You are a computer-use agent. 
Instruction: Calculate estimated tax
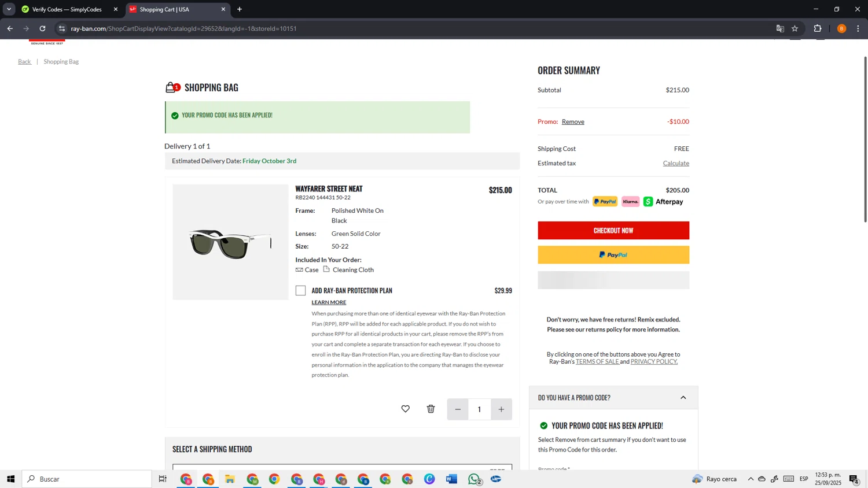pyautogui.click(x=676, y=163)
